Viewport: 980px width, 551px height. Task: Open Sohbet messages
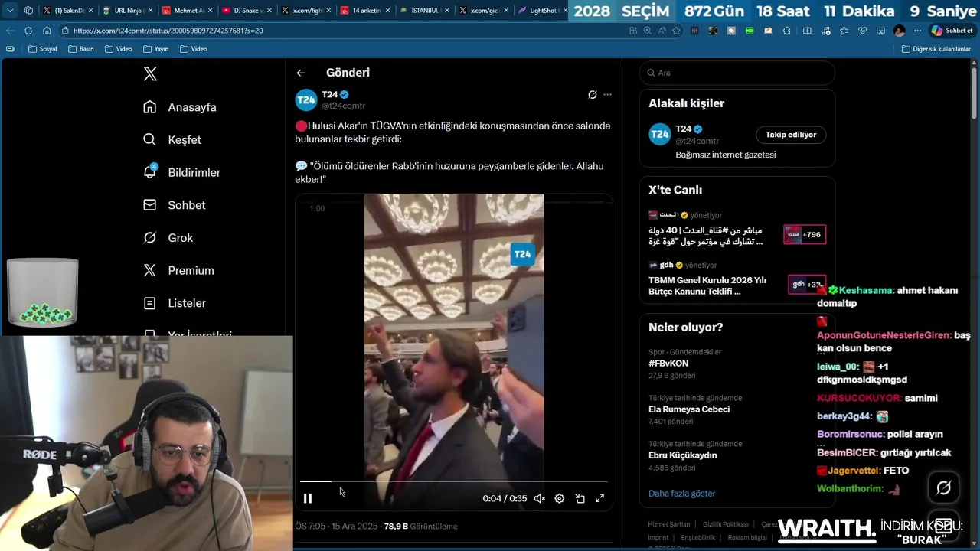pyautogui.click(x=175, y=205)
